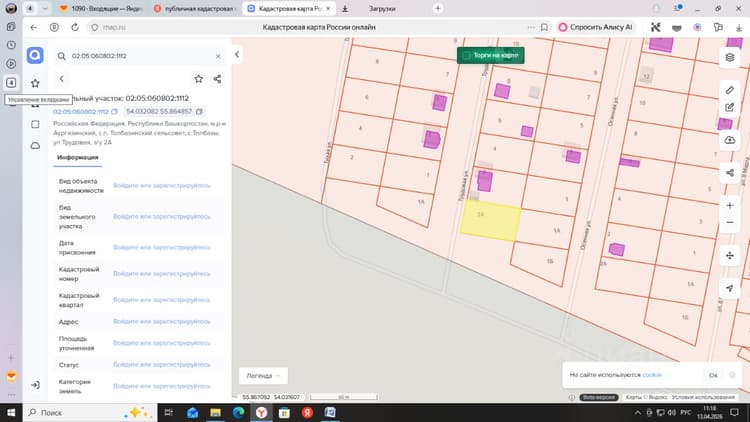The height and width of the screenshot is (422, 750).
Task: Locate me with the navigation arrow icon
Action: pos(729,288)
